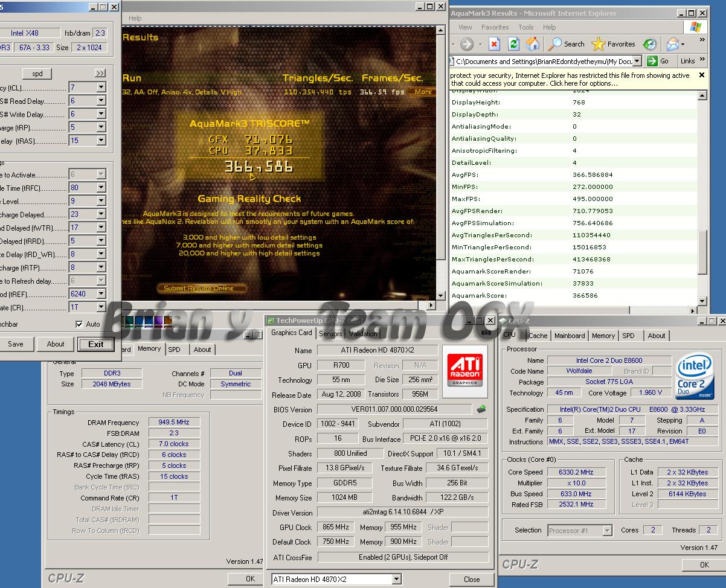Click the About button in MemSet
The height and width of the screenshot is (588, 726).
pos(56,344)
